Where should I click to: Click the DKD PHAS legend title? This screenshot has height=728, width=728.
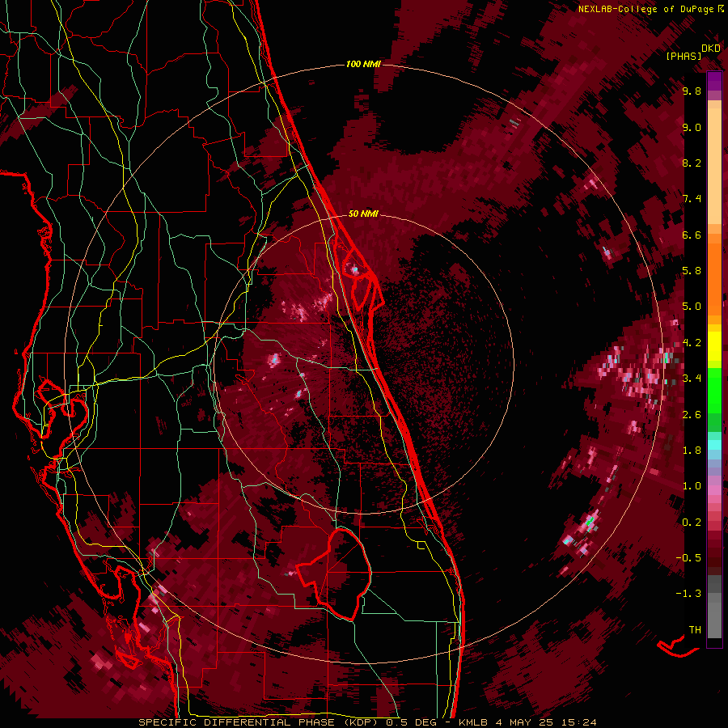click(x=693, y=53)
